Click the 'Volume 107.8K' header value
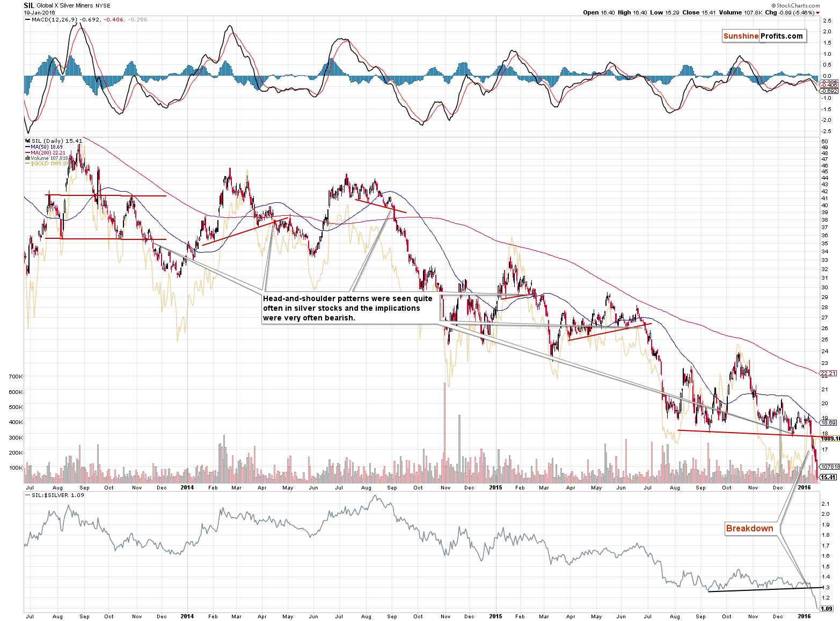The image size is (840, 621). click(740, 12)
